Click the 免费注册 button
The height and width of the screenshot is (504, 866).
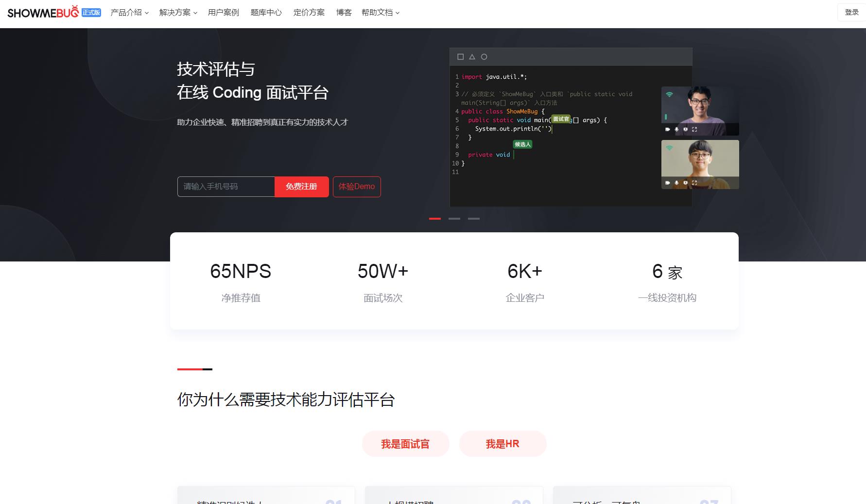click(x=302, y=187)
